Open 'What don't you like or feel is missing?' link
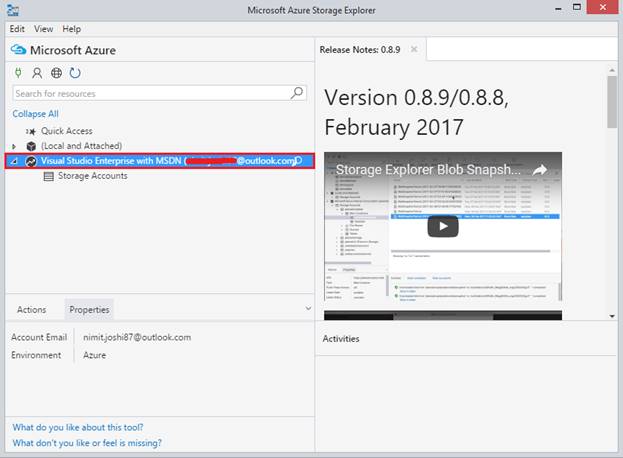The image size is (623, 458). 87,443
